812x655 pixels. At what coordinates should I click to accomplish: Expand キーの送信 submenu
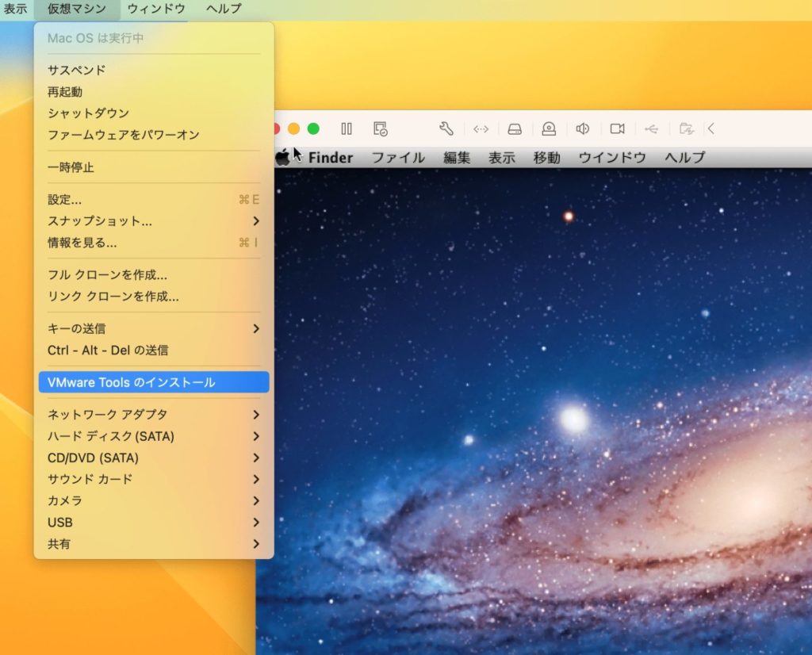coord(154,328)
